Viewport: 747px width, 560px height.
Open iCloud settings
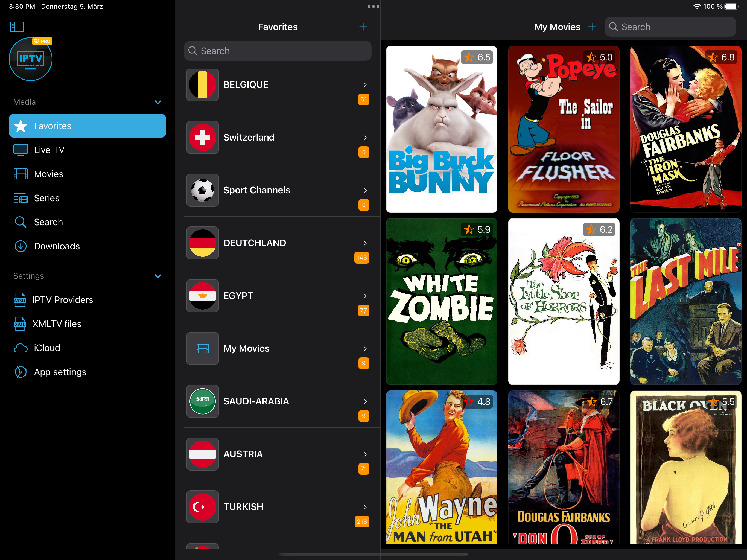click(x=47, y=348)
